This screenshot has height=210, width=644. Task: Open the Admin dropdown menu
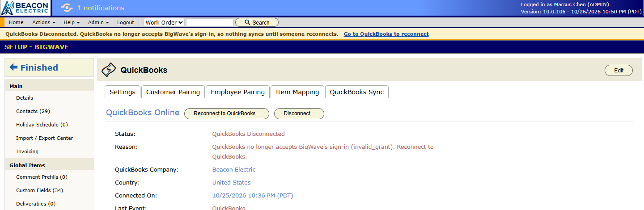(98, 22)
